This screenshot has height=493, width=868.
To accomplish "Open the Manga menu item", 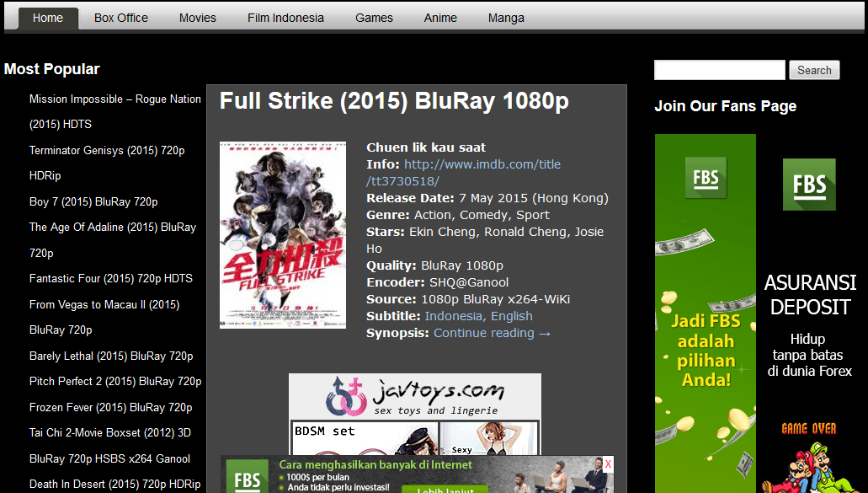I will [x=506, y=18].
